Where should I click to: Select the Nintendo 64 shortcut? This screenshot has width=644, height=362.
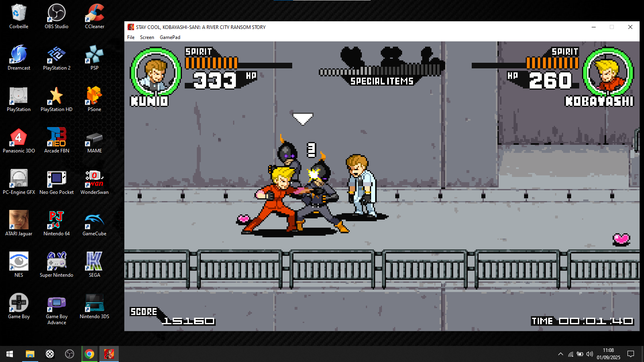(x=56, y=224)
